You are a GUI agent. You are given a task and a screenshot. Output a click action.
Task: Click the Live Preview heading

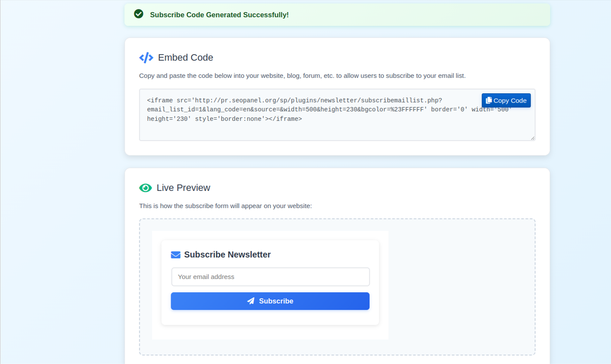[183, 188]
